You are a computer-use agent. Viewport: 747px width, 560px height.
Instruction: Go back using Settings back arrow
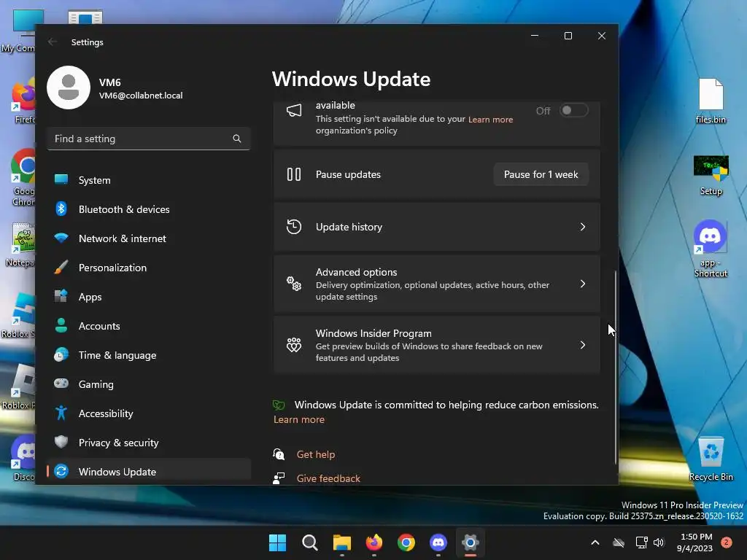pos(53,42)
